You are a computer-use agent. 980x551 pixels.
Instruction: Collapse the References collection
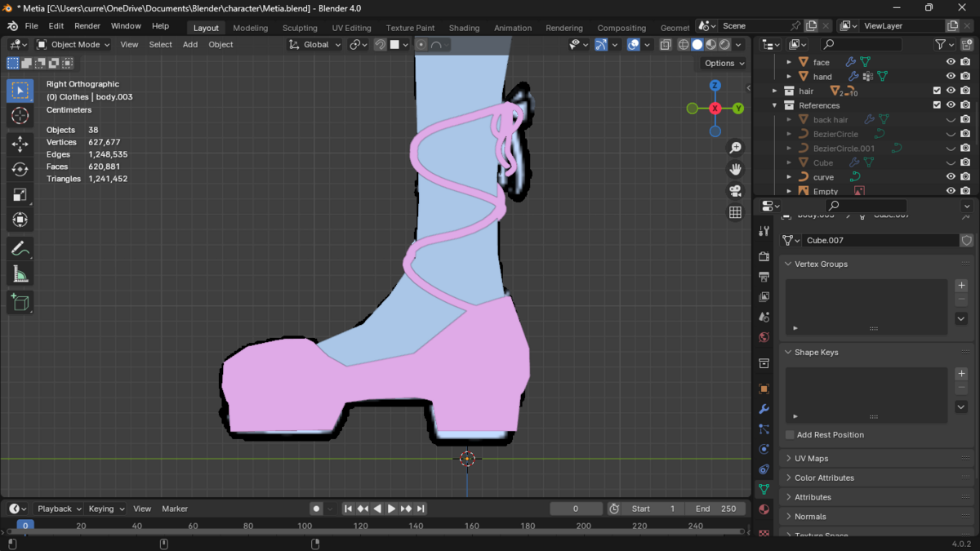pos(775,105)
